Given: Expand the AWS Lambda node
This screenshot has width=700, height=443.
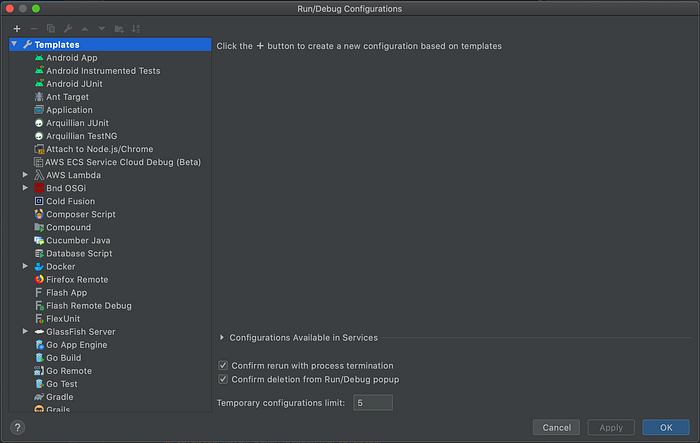Looking at the screenshot, I should (25, 175).
